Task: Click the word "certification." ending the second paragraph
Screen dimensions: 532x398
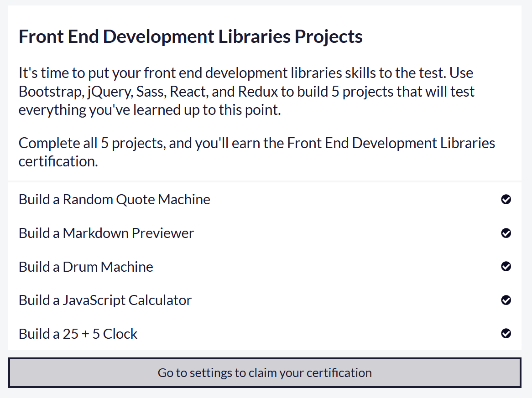Action: click(58, 161)
